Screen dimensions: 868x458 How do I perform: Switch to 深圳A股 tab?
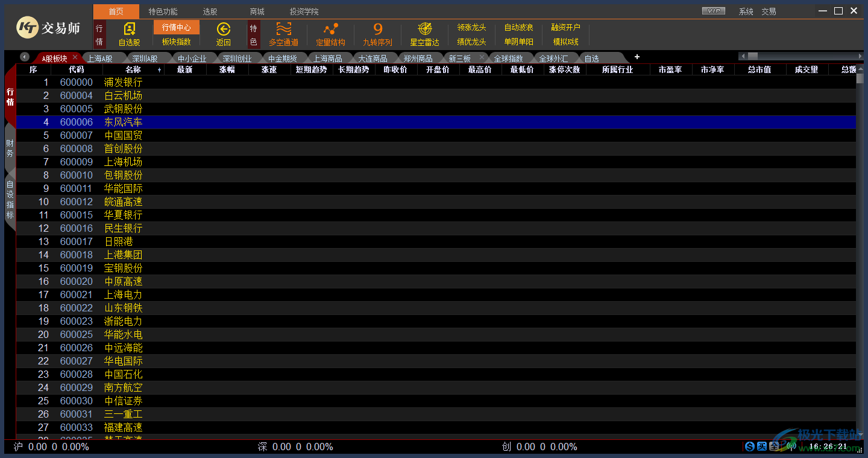pyautogui.click(x=145, y=59)
